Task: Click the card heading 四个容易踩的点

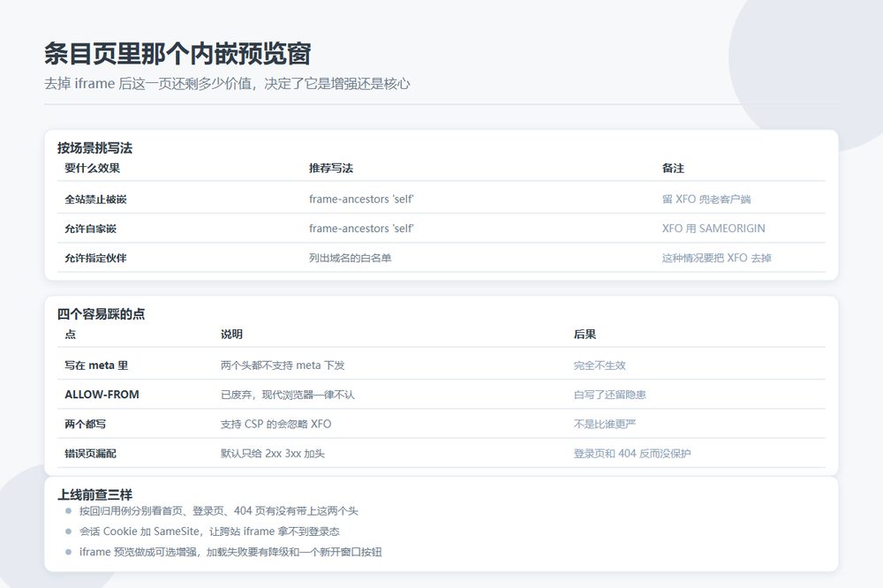Action: click(x=101, y=314)
